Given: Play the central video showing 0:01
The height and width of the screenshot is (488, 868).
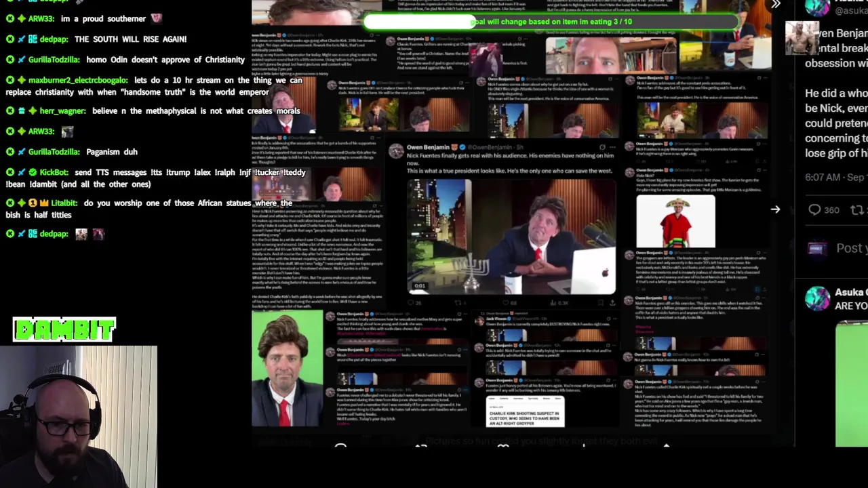Looking at the screenshot, I should [511, 235].
